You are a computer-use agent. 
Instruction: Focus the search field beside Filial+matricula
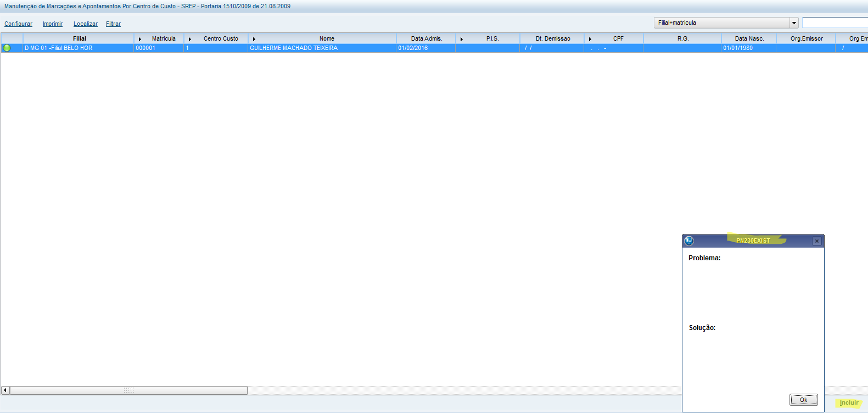835,23
